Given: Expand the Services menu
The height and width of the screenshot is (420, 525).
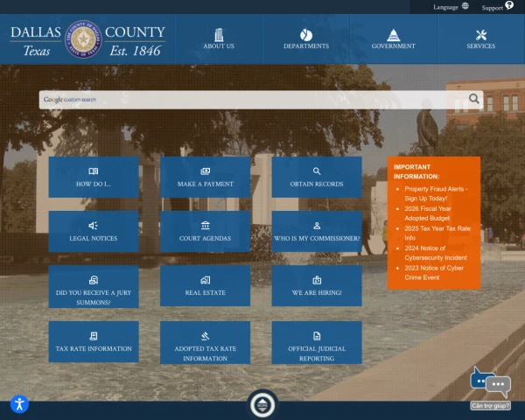Looking at the screenshot, I should click(x=481, y=39).
